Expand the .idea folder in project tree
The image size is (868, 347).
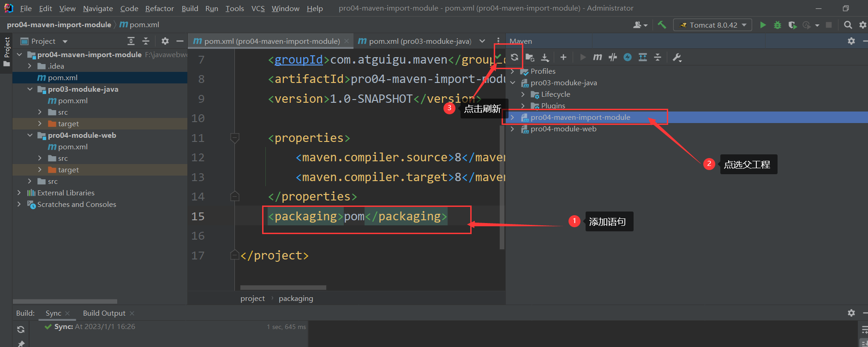coord(30,66)
